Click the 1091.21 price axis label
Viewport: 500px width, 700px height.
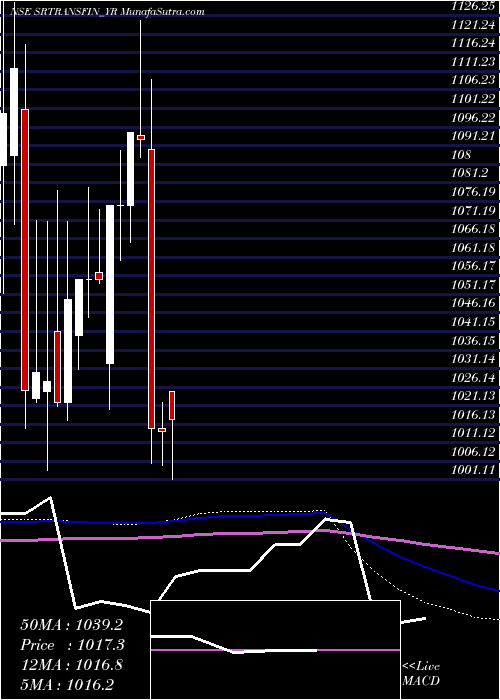coord(474,136)
